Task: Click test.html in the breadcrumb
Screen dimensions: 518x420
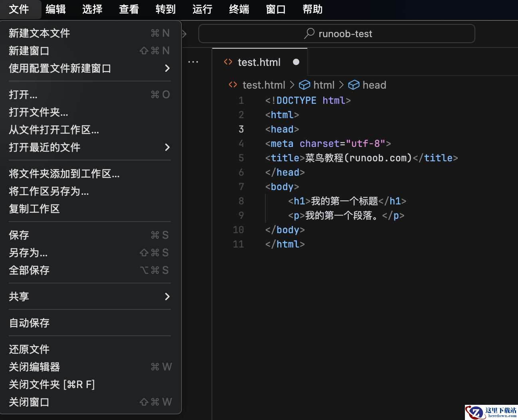Action: click(x=264, y=85)
